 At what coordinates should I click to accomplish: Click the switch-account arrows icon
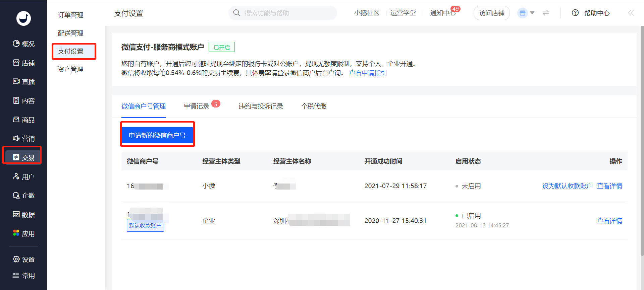(546, 13)
